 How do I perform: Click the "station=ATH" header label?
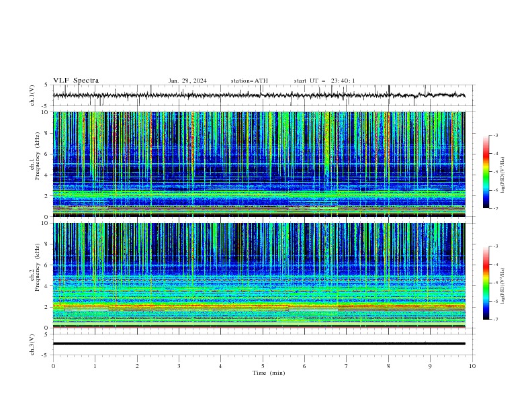(249, 81)
